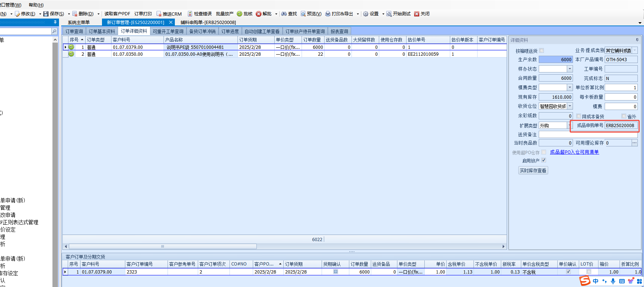
Task: Open dropdown arrow next to 解批
Action: coord(276,14)
